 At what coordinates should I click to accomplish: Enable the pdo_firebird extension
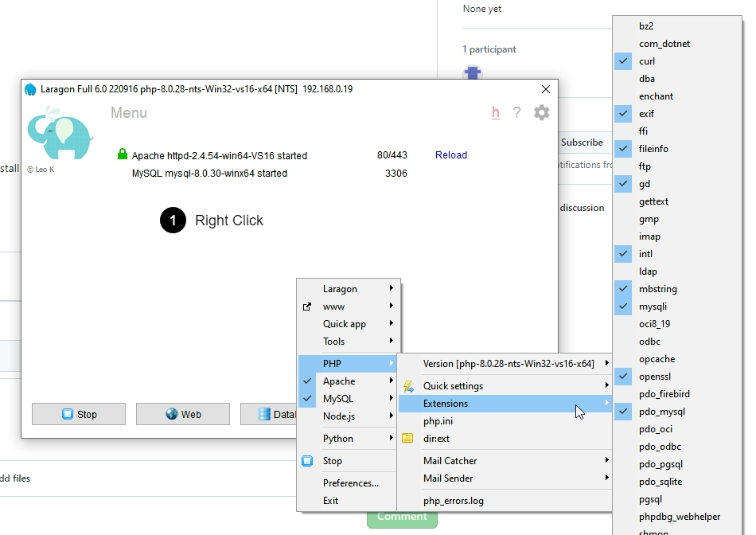pos(677,394)
